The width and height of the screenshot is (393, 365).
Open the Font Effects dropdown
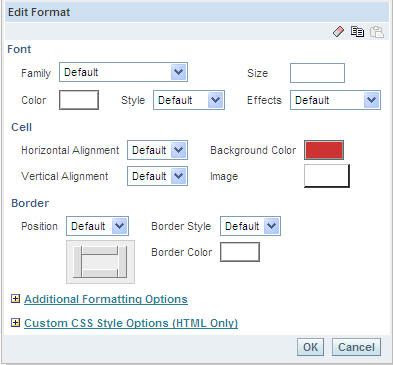coord(335,100)
